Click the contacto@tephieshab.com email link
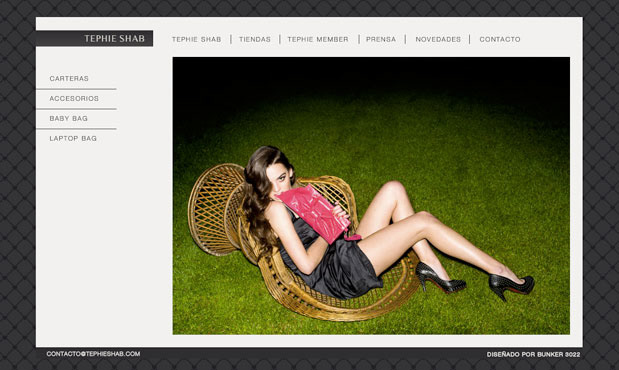 [93, 354]
